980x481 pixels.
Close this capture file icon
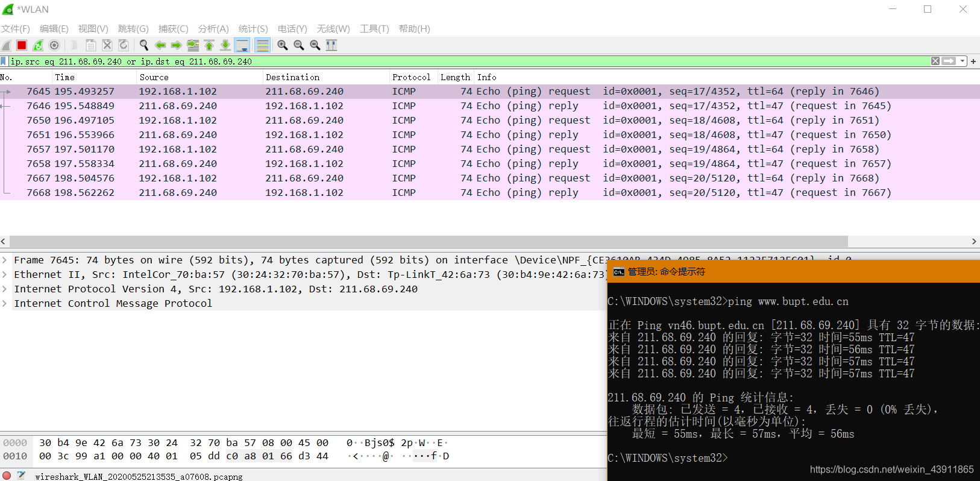click(x=107, y=45)
